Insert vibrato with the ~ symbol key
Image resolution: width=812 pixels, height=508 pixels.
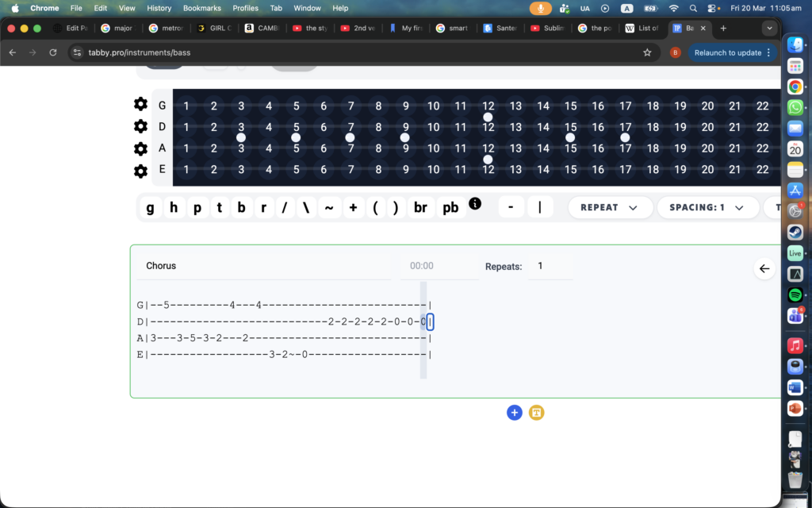point(328,208)
